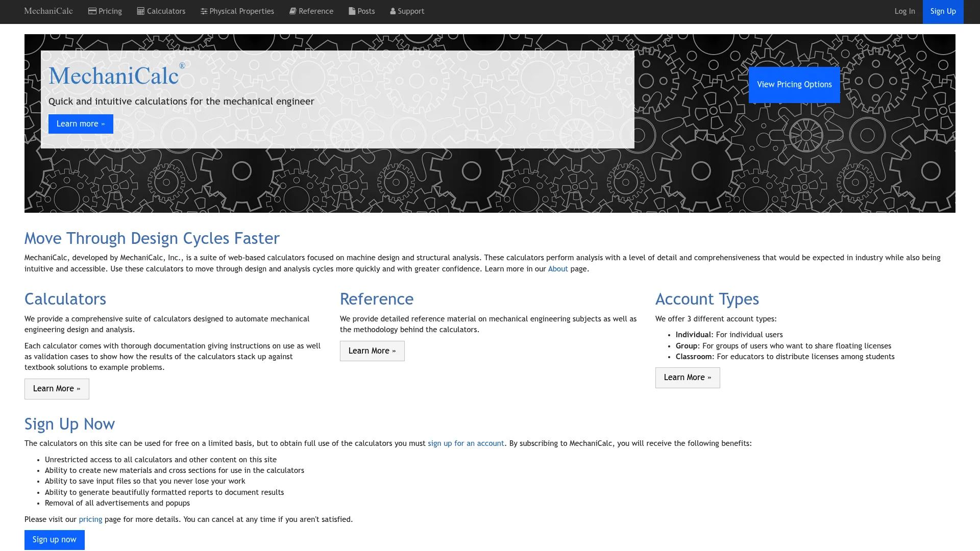Screen dimensions: 980x551
Task: Open the Pricing menu label
Action: coord(110,11)
